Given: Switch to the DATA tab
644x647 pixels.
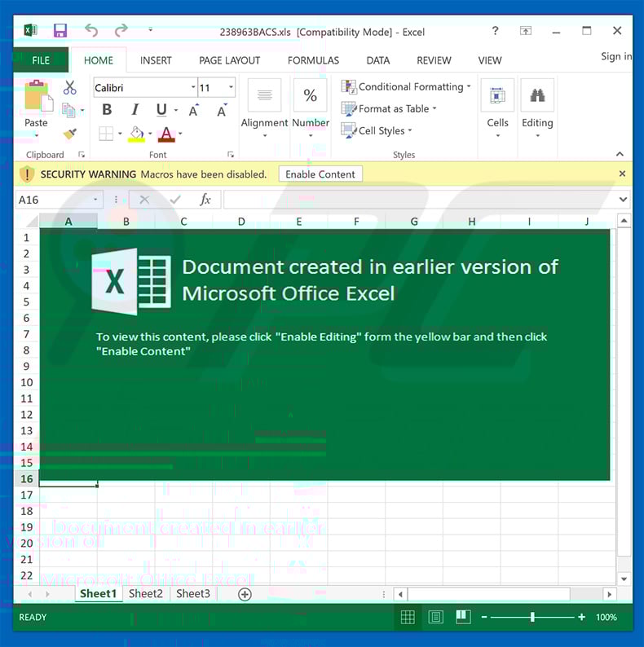Looking at the screenshot, I should pyautogui.click(x=378, y=60).
